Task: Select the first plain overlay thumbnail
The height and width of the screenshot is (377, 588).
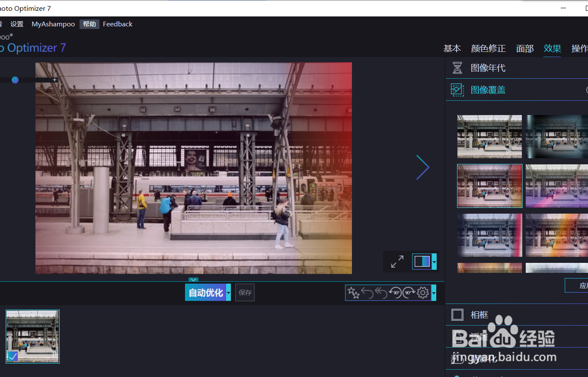Action: coord(489,137)
